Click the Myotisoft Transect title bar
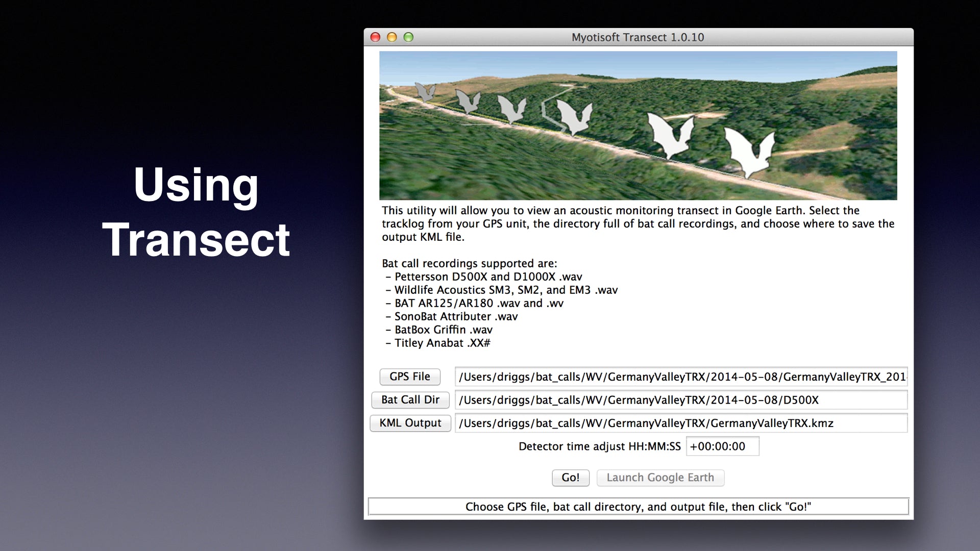The image size is (980, 551). [638, 37]
